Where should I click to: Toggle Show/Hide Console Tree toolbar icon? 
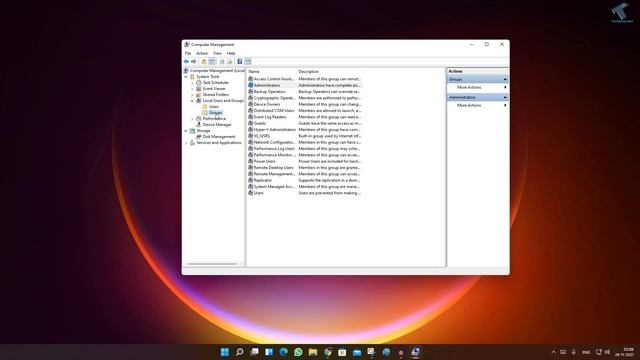pos(212,62)
